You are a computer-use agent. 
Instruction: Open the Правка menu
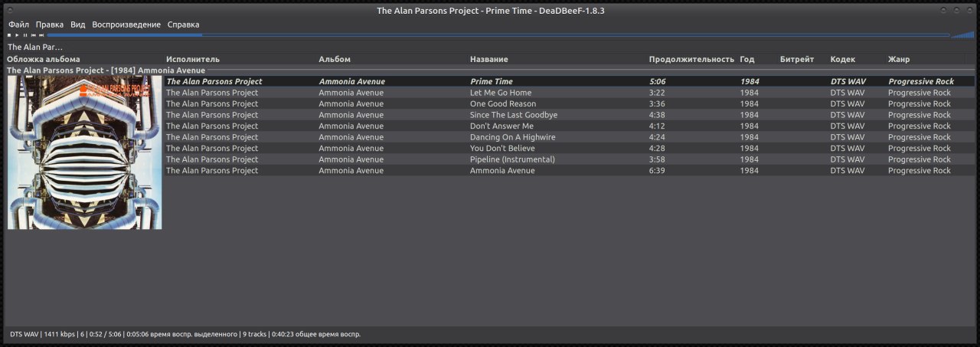click(x=50, y=25)
